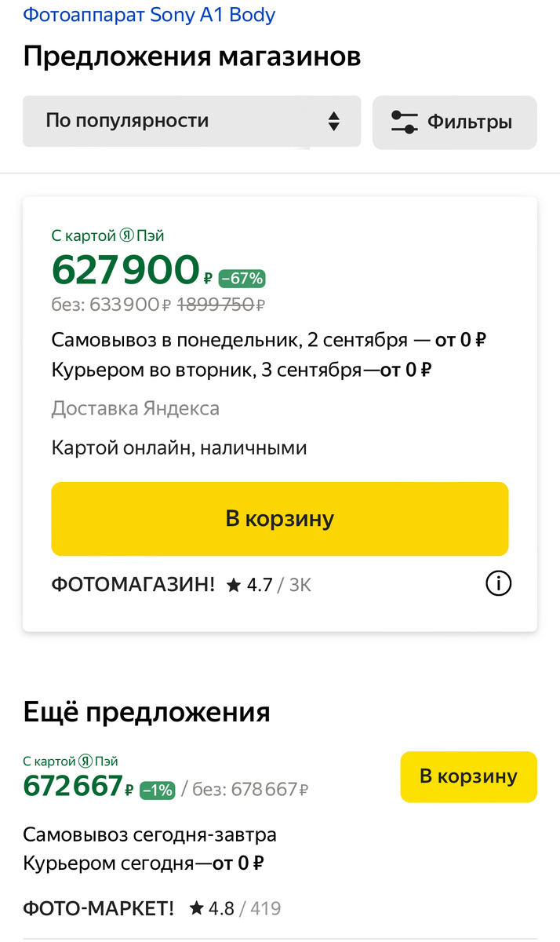The height and width of the screenshot is (942, 560).
Task: Click the star rating icon of ФОТО-МАРКЕТ!
Action: click(198, 907)
